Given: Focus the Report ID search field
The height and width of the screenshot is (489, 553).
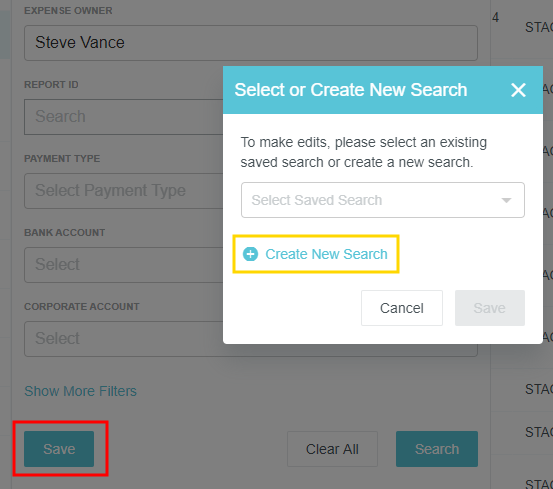Looking at the screenshot, I should coord(123,117).
